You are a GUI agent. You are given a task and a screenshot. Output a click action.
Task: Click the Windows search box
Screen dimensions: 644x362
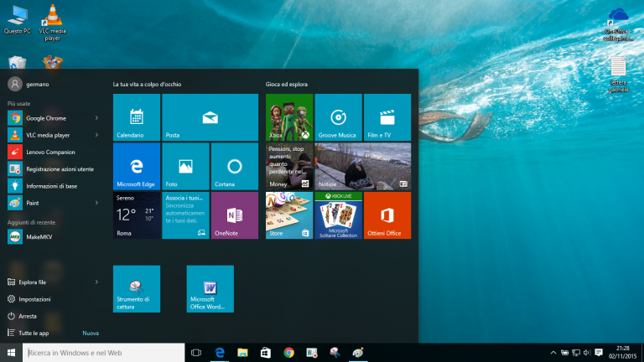tap(101, 353)
